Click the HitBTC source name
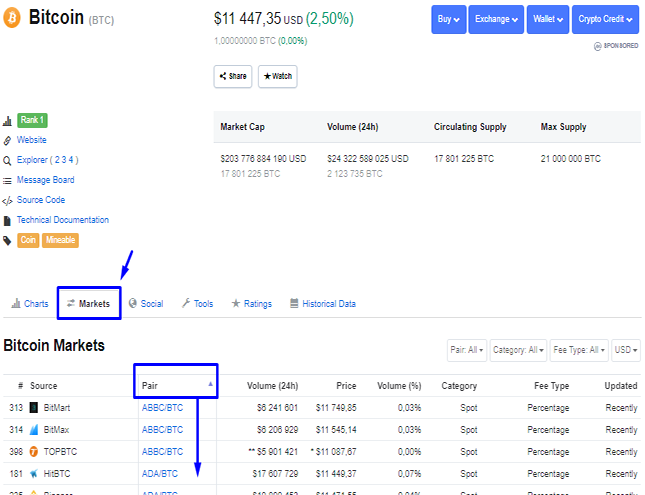This screenshot has height=495, width=645. click(x=57, y=474)
